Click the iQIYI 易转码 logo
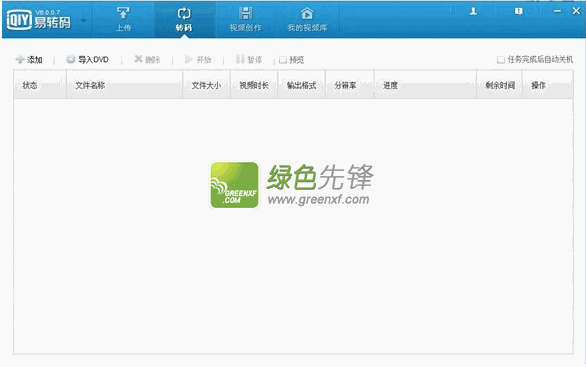The height and width of the screenshot is (367, 586). 38,19
